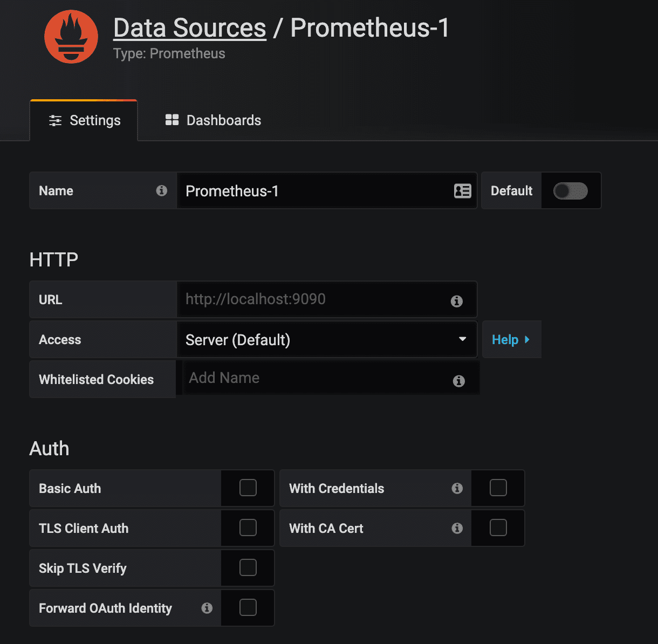Image resolution: width=658 pixels, height=644 pixels.
Task: Click the URL input field
Action: click(313, 299)
